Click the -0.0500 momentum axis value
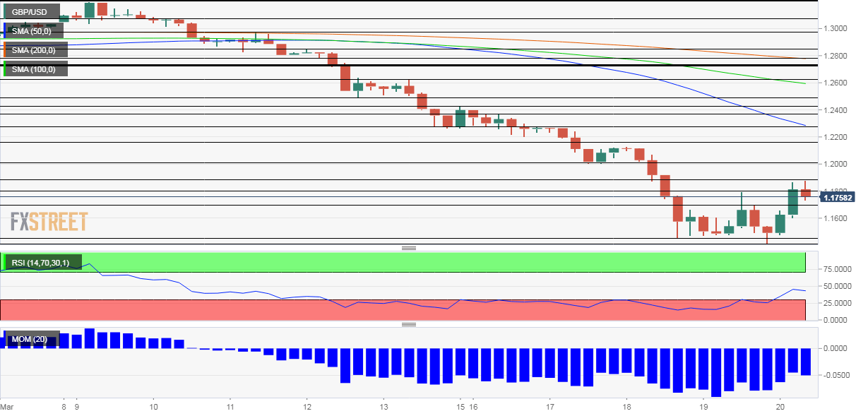This screenshot has width=868, height=416. coord(838,375)
